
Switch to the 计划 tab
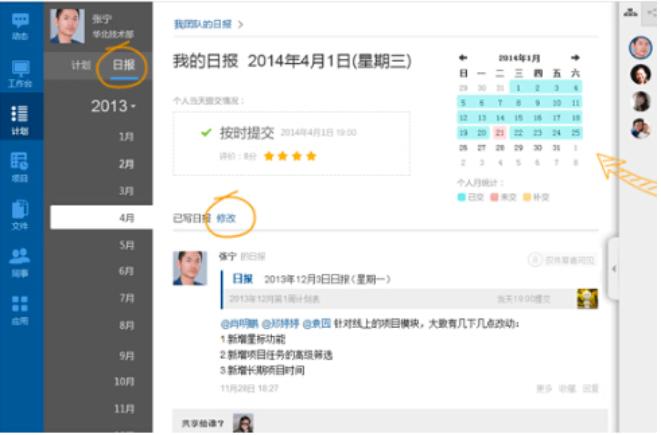click(x=81, y=65)
